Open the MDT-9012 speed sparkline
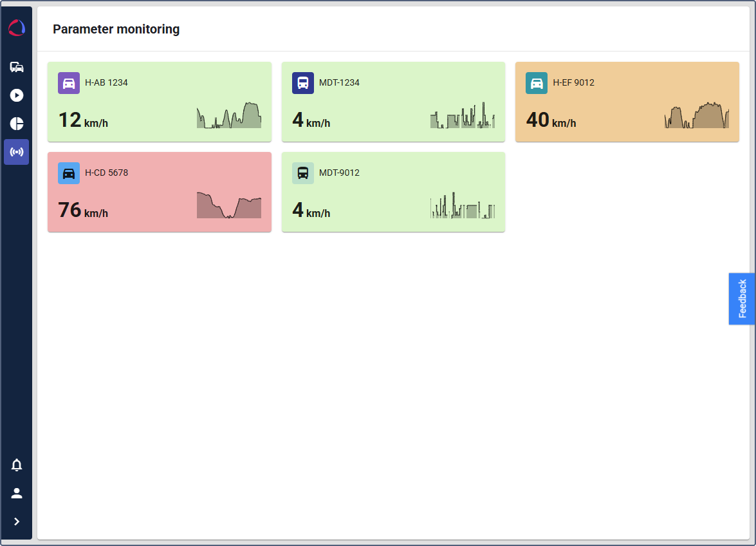 463,205
